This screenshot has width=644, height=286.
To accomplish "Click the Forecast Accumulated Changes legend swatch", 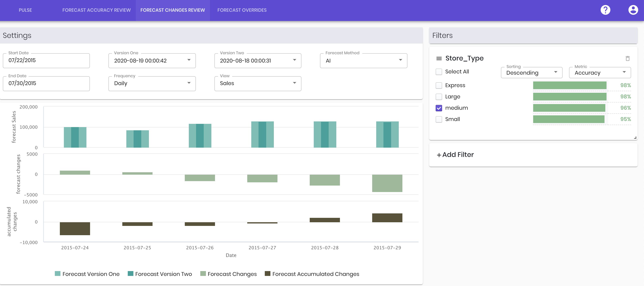I will click(268, 273).
